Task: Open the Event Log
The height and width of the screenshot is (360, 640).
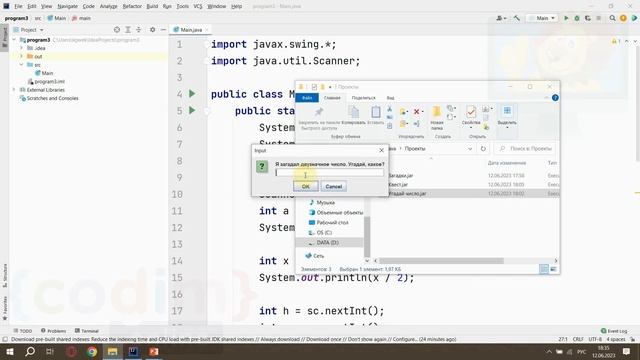Action: [613, 331]
